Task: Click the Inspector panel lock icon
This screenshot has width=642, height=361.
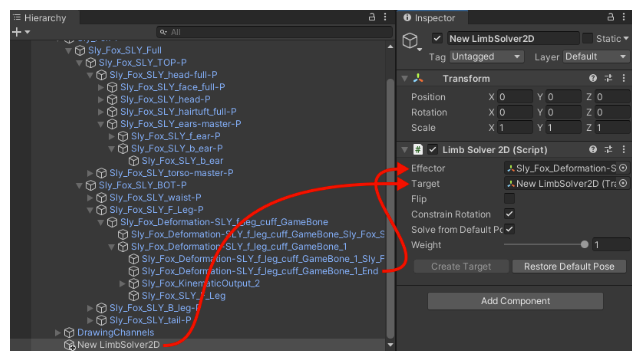Action: [x=610, y=17]
